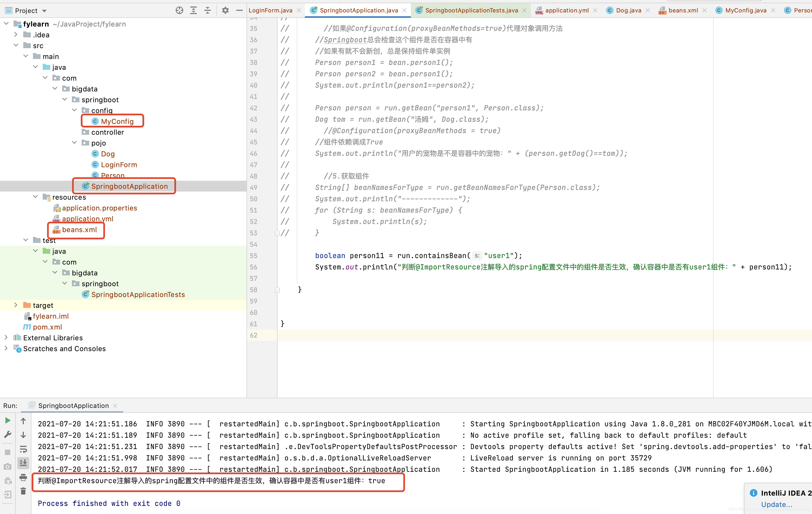Screen dimensions: 812x514
Task: Click the IntelliJ IDEA notification info icon
Action: [753, 493]
